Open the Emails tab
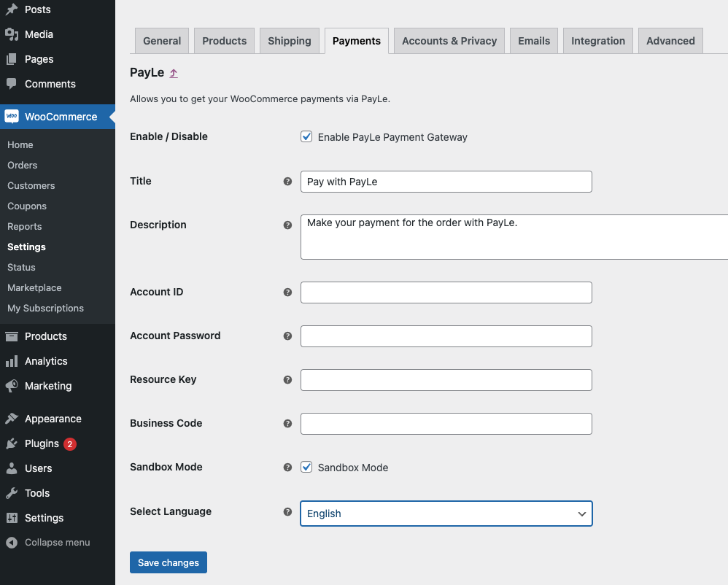 tap(534, 41)
